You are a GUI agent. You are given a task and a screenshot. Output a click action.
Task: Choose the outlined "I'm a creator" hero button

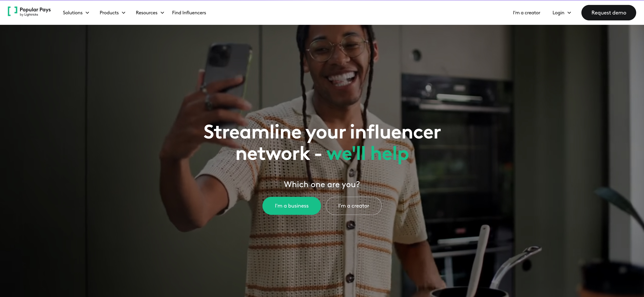pos(353,206)
